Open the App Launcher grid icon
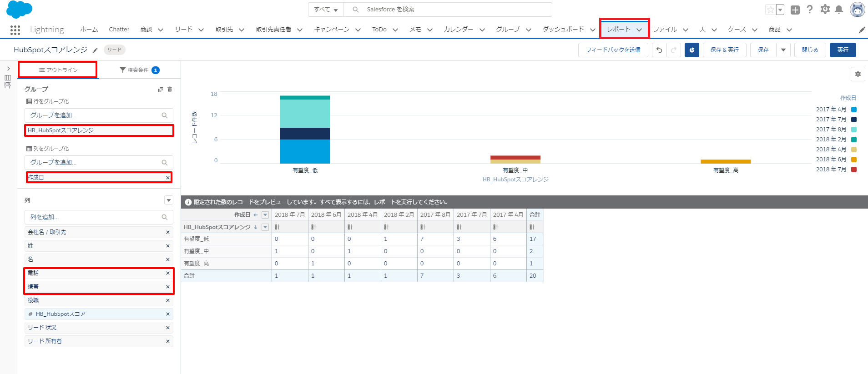Image resolution: width=868 pixels, height=374 pixels. click(x=15, y=30)
